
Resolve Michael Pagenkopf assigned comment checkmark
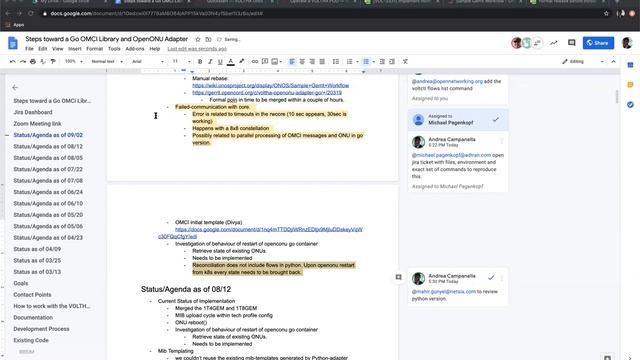click(x=496, y=120)
